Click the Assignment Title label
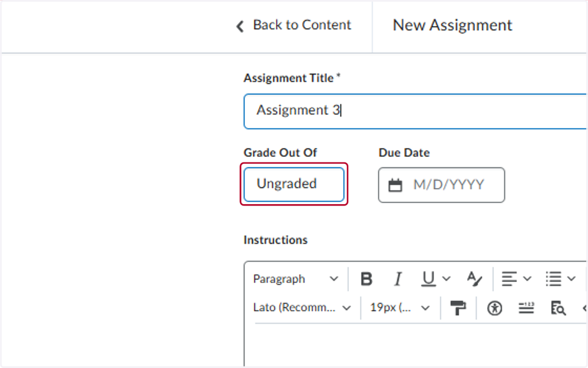Image resolution: width=588 pixels, height=368 pixels. (292, 78)
